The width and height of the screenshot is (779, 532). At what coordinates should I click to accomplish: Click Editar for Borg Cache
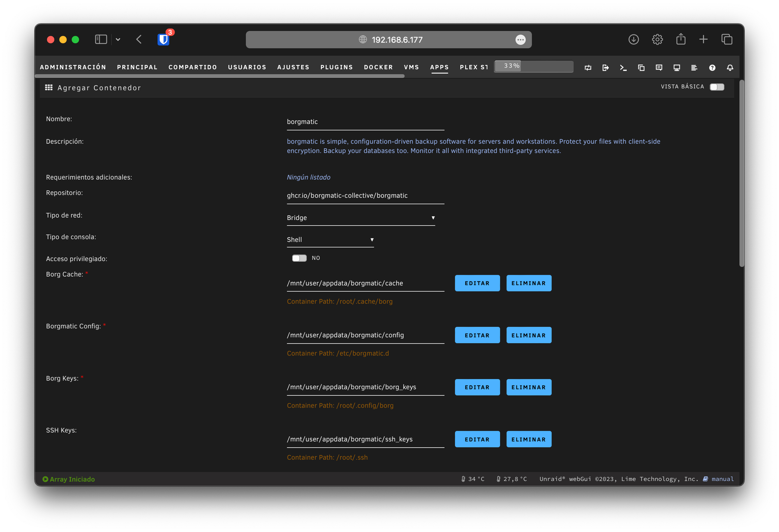(x=477, y=283)
